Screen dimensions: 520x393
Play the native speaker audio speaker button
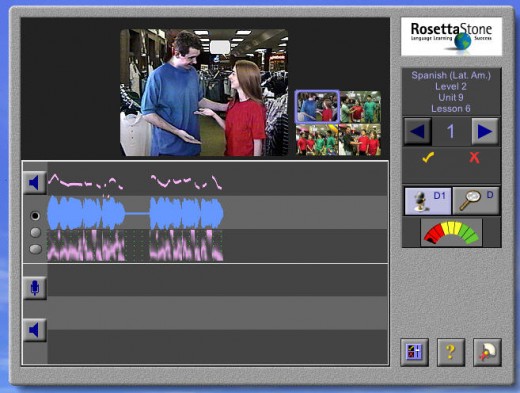click(35, 183)
